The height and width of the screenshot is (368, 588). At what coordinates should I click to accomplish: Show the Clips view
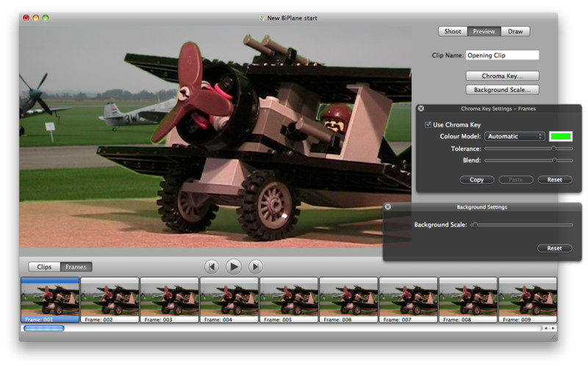click(44, 267)
